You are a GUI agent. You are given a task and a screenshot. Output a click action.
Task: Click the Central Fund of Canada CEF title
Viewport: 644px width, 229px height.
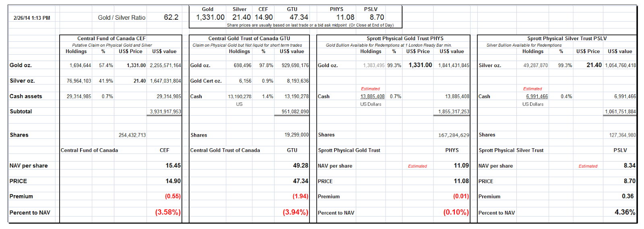[x=111, y=39]
